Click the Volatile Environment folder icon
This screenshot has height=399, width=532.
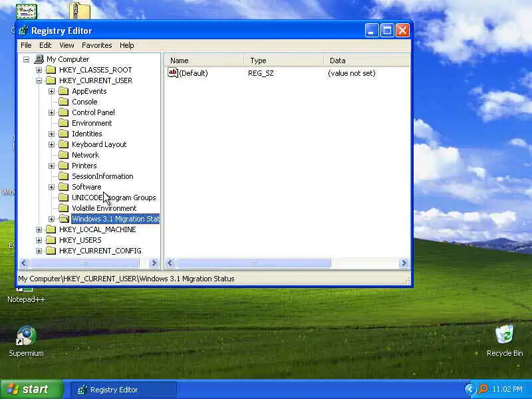63,208
